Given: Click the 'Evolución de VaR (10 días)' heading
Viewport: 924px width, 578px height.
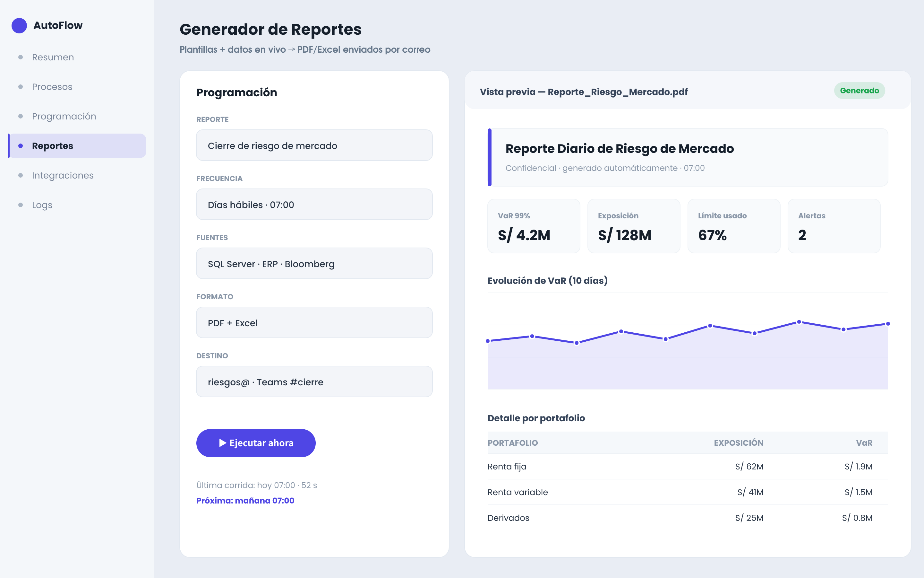Looking at the screenshot, I should (x=548, y=281).
